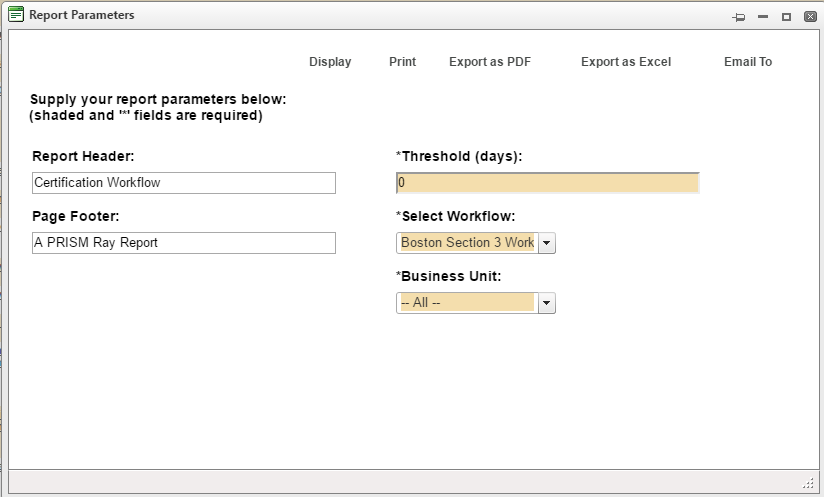Choose Export as Excel
This screenshot has width=824, height=497.
[x=626, y=62]
